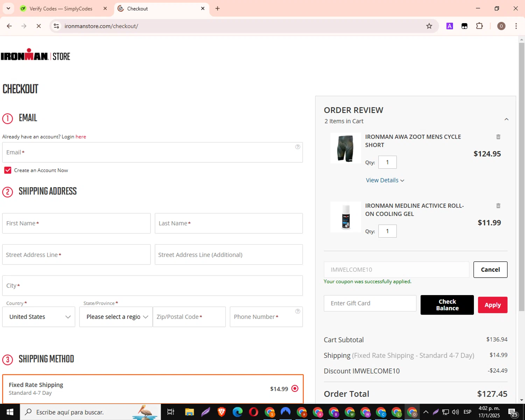525x420 pixels.
Task: Click the City field
Action: coord(153,286)
